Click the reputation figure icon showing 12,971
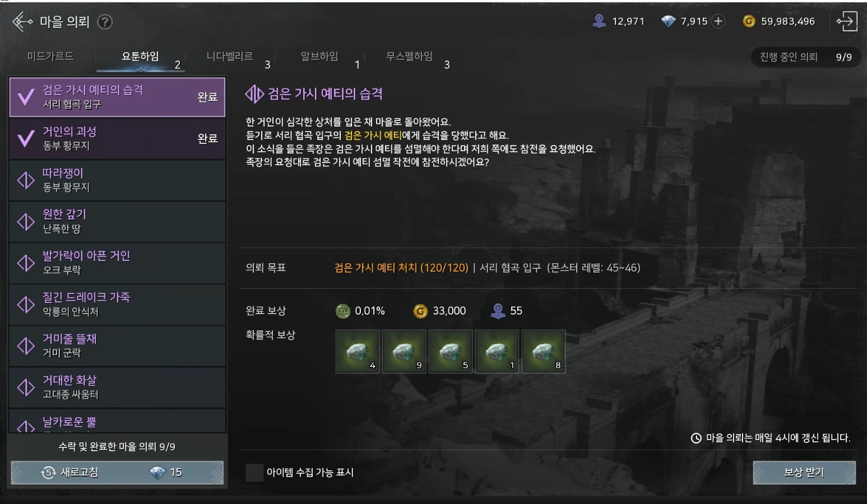Screen dimensions: 867x504 click(599, 21)
